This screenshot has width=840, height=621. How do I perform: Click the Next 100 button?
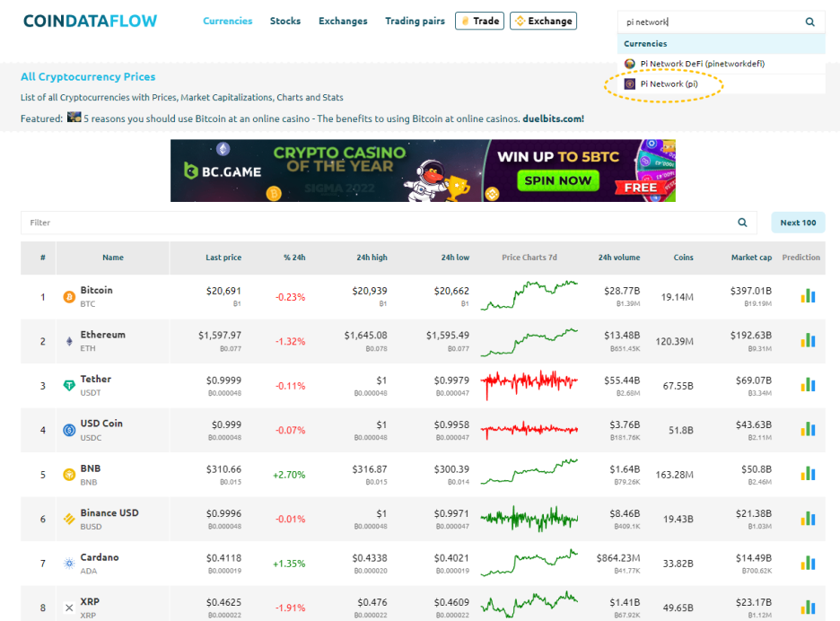point(798,223)
